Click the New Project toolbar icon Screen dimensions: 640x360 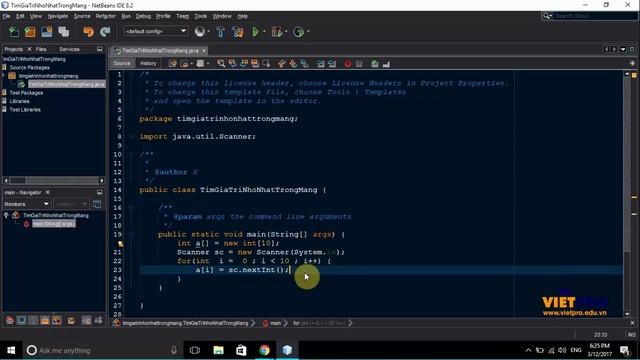click(30, 32)
